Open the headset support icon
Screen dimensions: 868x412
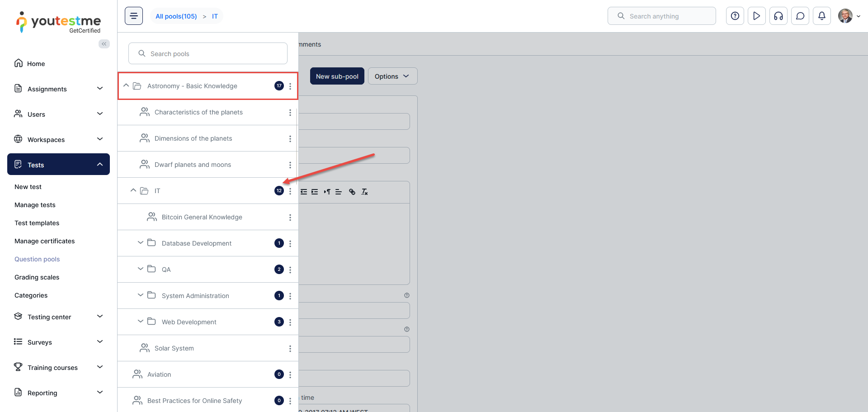click(778, 16)
